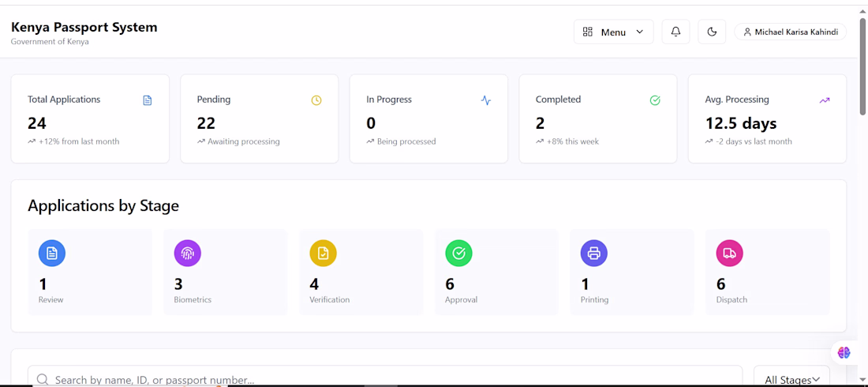Click the Pending clock icon
The image size is (868, 387).
pyautogui.click(x=316, y=100)
